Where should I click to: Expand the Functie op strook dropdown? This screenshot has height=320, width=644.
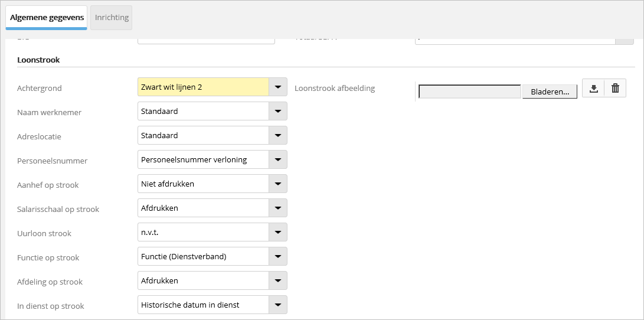(278, 257)
